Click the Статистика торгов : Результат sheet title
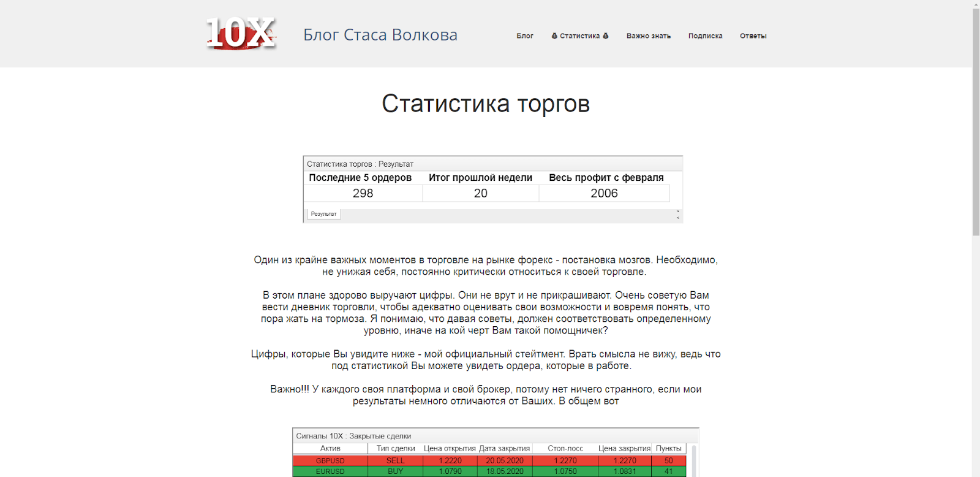 pyautogui.click(x=360, y=164)
